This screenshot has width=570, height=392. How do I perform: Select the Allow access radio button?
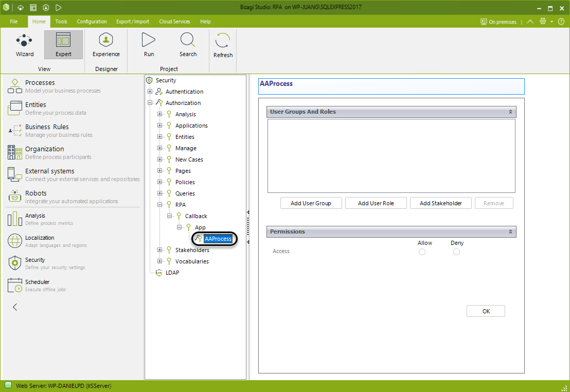point(422,252)
